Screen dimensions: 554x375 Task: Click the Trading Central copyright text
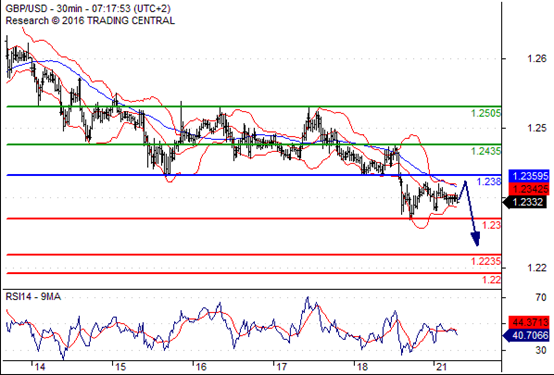(x=90, y=20)
